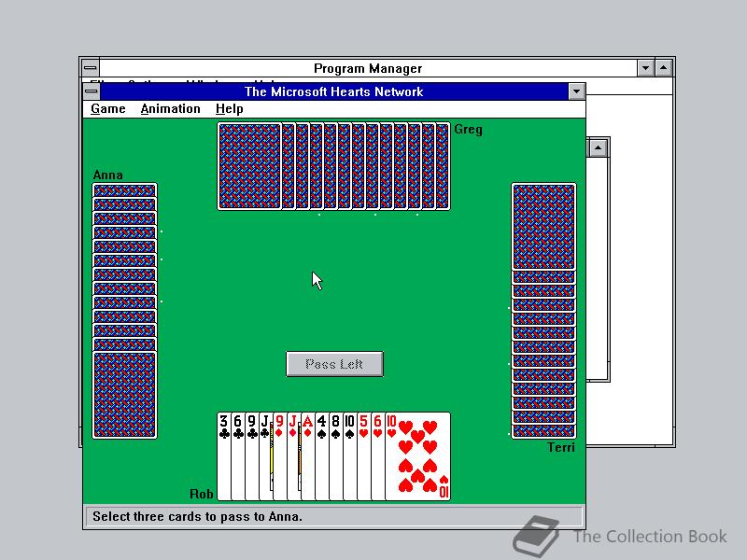747x560 pixels.
Task: Select the 9 of clubs card
Action: coord(251,456)
